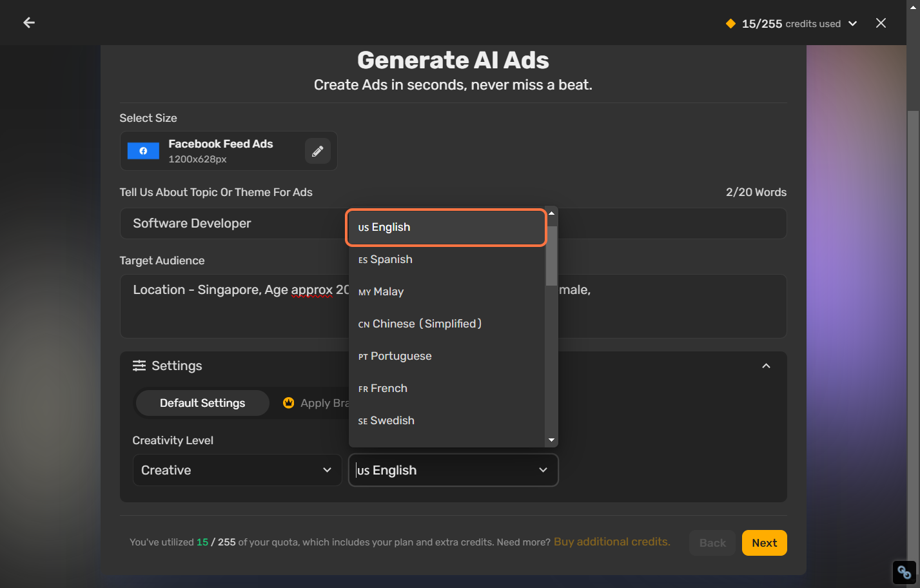Pick Swedish from the language list

(x=446, y=420)
